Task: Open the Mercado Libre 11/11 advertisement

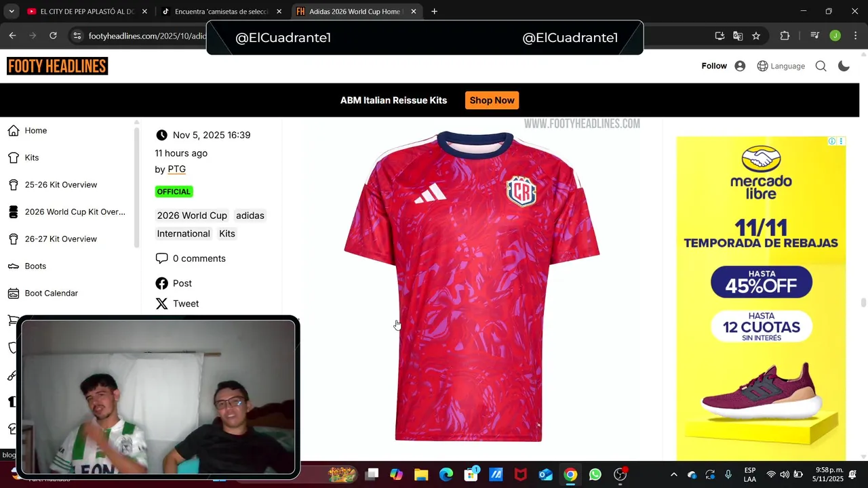Action: tap(761, 298)
